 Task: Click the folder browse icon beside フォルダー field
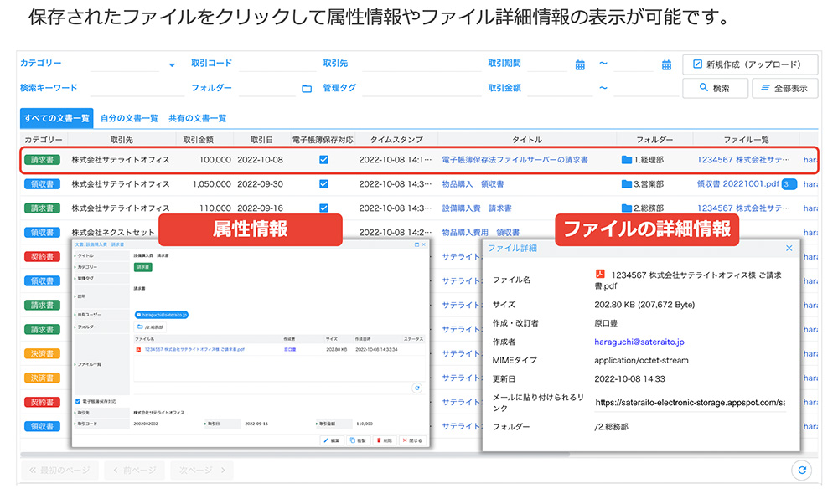(307, 88)
